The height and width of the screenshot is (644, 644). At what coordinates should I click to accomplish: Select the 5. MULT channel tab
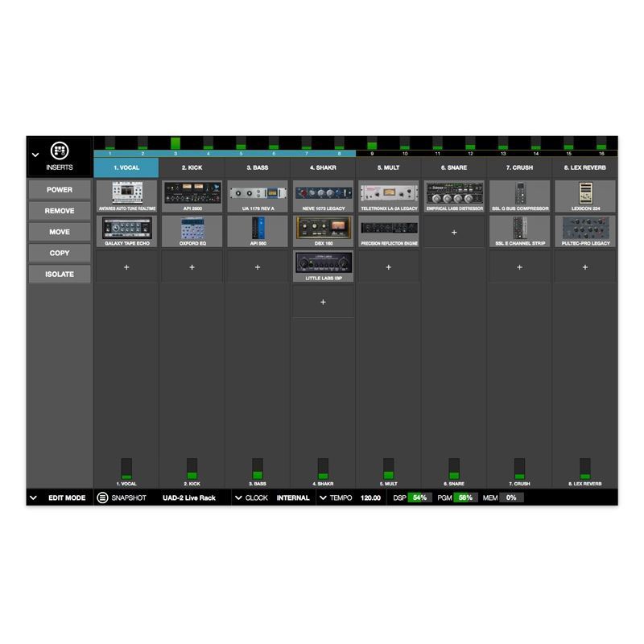pos(389,167)
